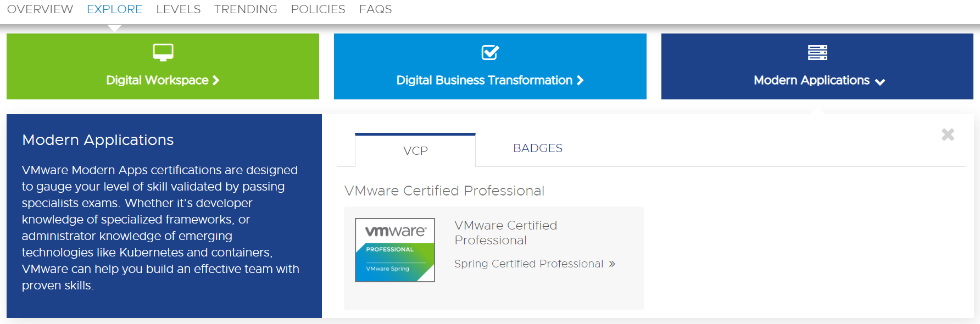This screenshot has width=980, height=324.
Task: Select the Explore nav tab
Action: pyautogui.click(x=114, y=9)
